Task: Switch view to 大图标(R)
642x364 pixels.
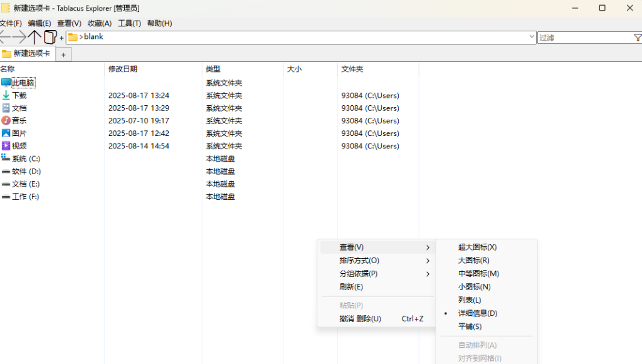Action: (x=473, y=261)
